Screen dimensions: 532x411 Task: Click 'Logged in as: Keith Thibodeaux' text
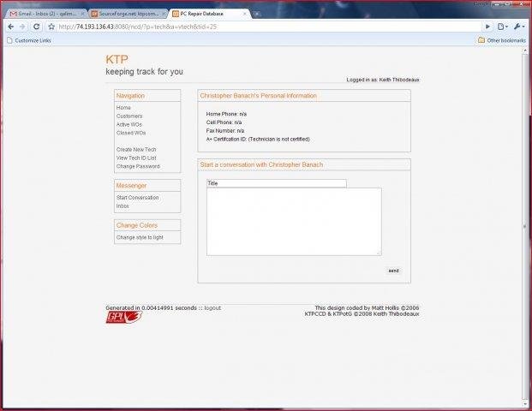[x=383, y=80]
